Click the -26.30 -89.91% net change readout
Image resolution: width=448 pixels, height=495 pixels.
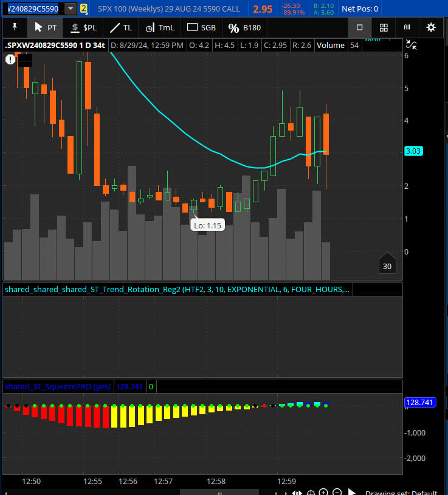293,9
